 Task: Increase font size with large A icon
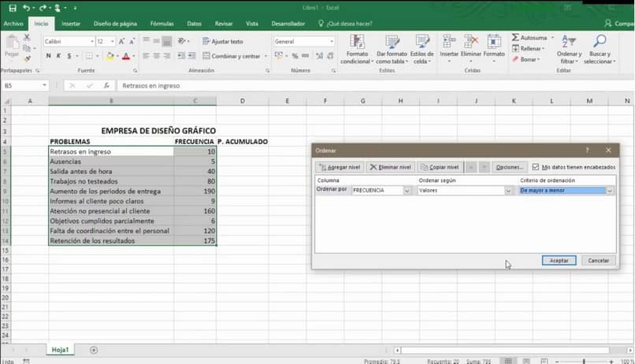pos(121,41)
